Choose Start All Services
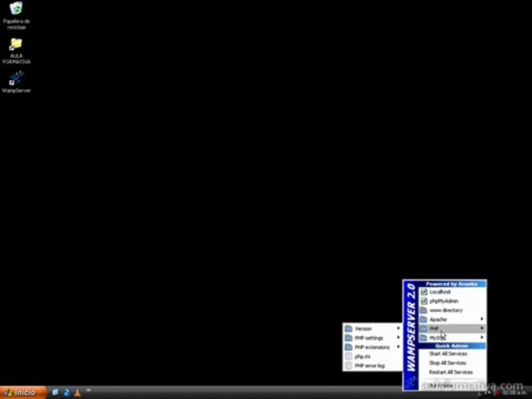Image resolution: width=532 pixels, height=399 pixels. point(453,354)
